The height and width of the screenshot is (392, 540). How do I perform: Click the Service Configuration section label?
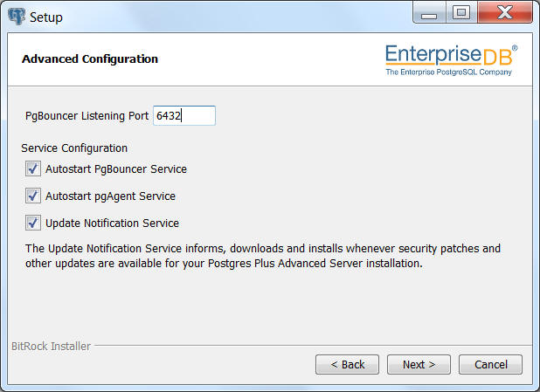(74, 148)
